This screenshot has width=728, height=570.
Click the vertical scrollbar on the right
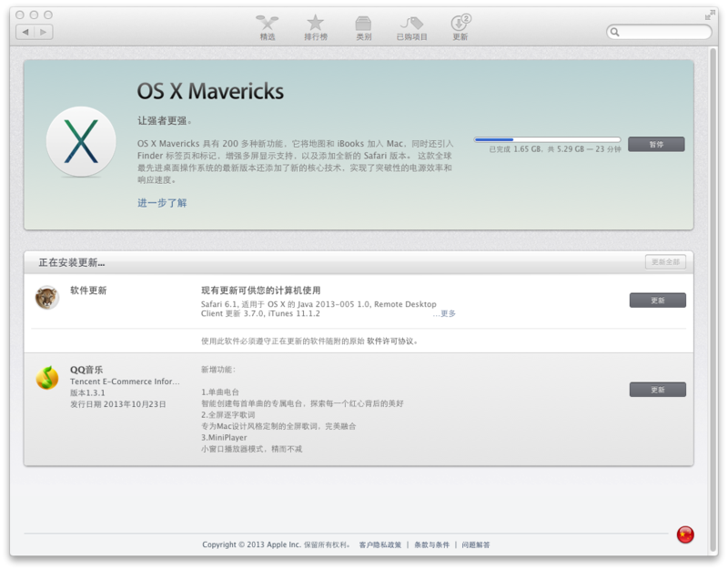click(x=713, y=300)
